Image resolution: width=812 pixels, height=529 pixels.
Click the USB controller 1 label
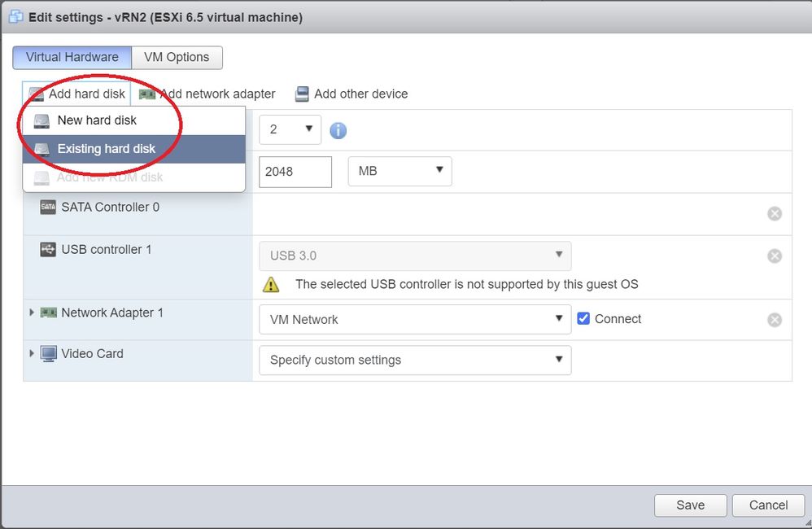point(106,249)
